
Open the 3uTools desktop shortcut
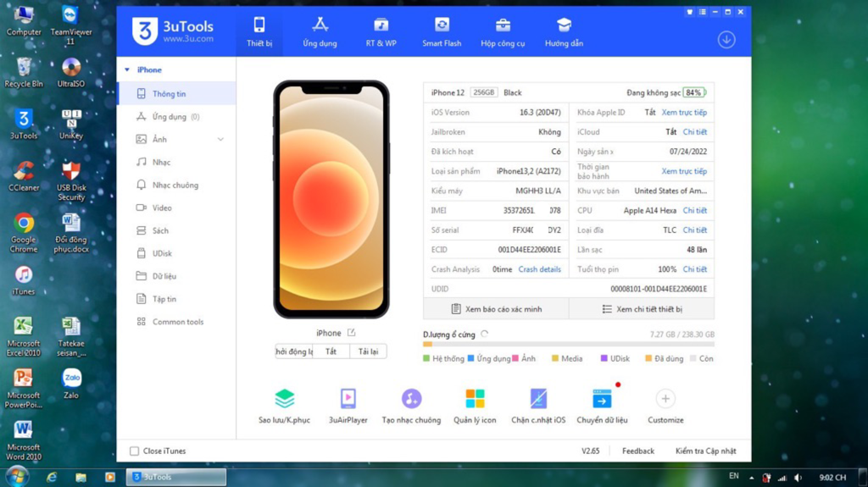click(x=23, y=125)
